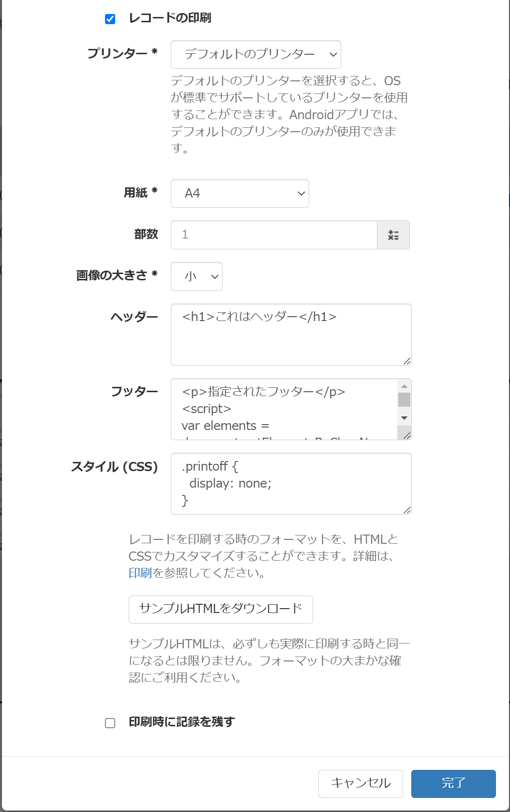510x812 pixels.
Task: Open the 印刷 help link
Action: tap(140, 573)
